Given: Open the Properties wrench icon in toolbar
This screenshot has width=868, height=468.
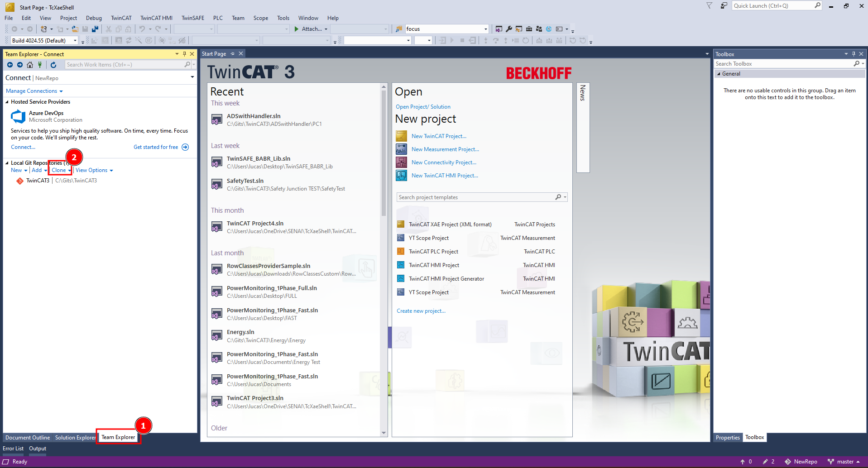Looking at the screenshot, I should [x=509, y=29].
